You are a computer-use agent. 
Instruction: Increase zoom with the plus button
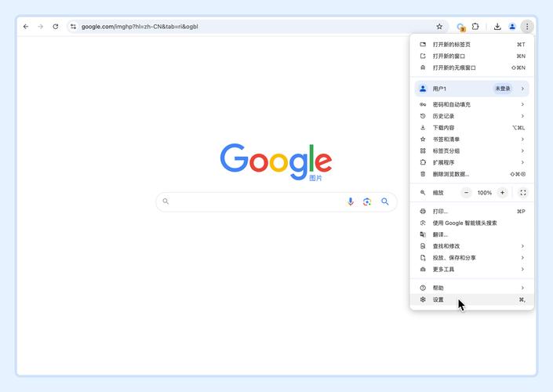[x=502, y=193]
